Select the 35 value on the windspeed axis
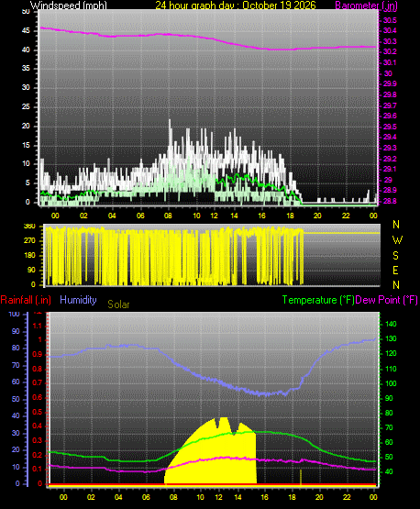Viewport: 420px width, 509px height. (26, 69)
